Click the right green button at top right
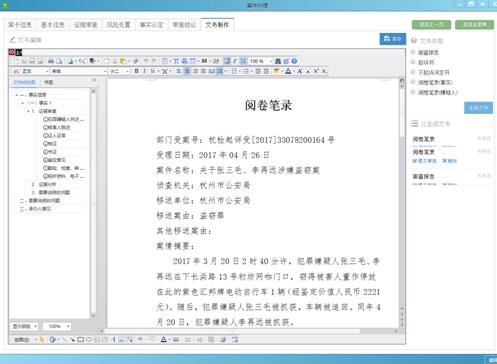 pyautogui.click(x=475, y=24)
